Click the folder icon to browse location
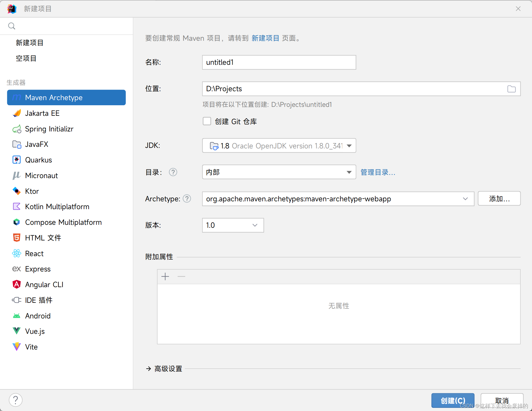 click(511, 89)
